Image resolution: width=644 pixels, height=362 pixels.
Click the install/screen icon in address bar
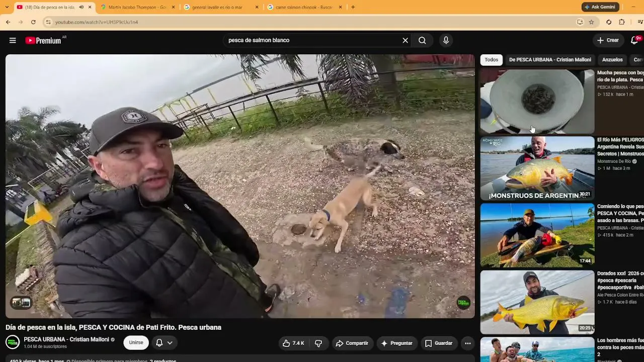[x=580, y=22]
